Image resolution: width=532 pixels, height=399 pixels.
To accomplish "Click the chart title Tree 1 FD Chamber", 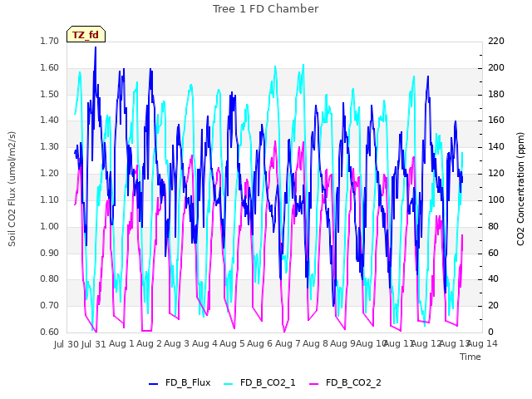I will point(266,9).
